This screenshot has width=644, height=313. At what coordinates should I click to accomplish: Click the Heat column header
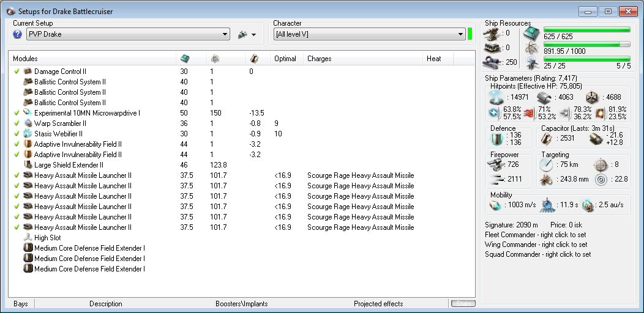click(433, 59)
